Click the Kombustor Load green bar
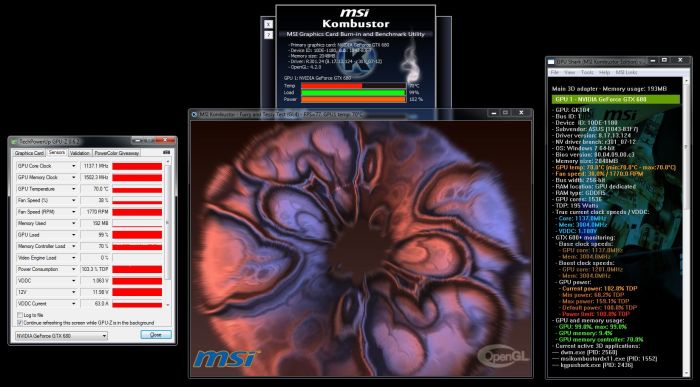This screenshot has height=387, width=700. click(353, 92)
